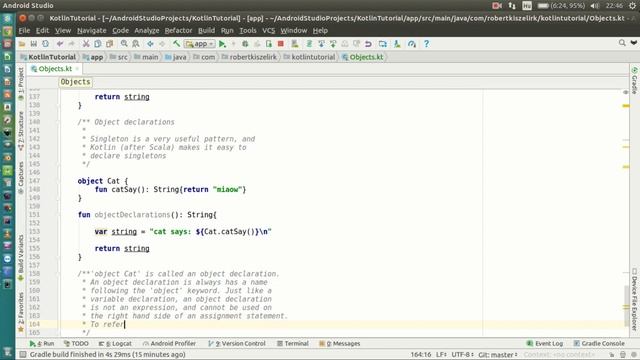Click the java breadcrumb folder
640x360 pixels.
pos(176,57)
